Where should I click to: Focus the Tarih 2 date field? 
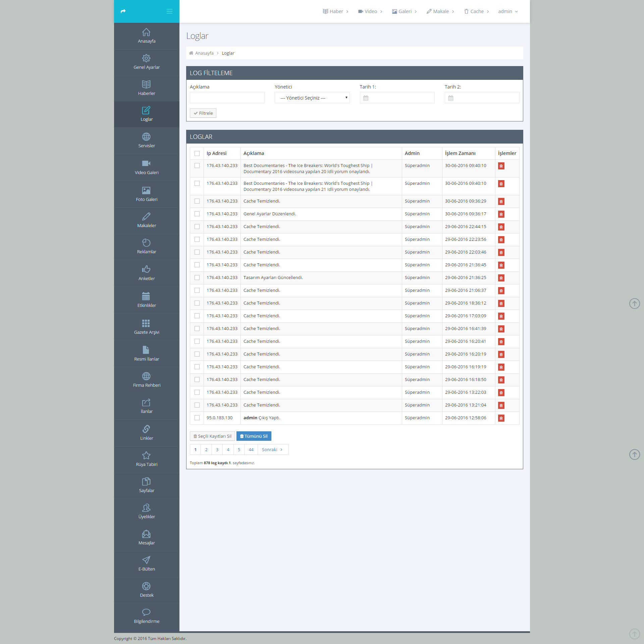pyautogui.click(x=482, y=98)
